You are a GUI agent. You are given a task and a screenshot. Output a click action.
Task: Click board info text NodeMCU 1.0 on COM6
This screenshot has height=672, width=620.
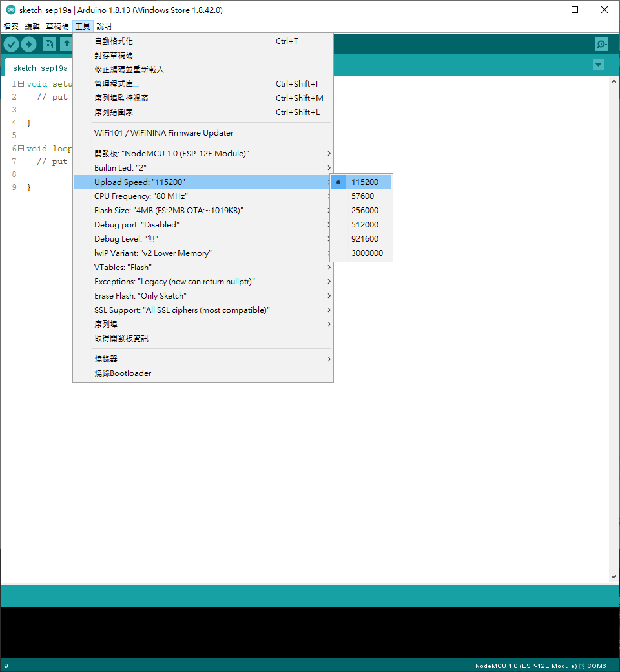pos(541,666)
